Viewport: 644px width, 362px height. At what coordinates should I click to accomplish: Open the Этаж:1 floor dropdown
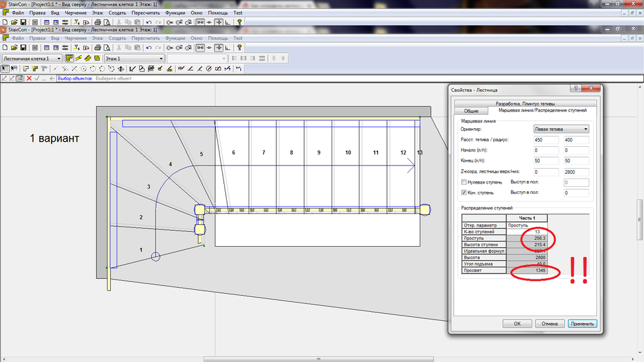pos(160,59)
